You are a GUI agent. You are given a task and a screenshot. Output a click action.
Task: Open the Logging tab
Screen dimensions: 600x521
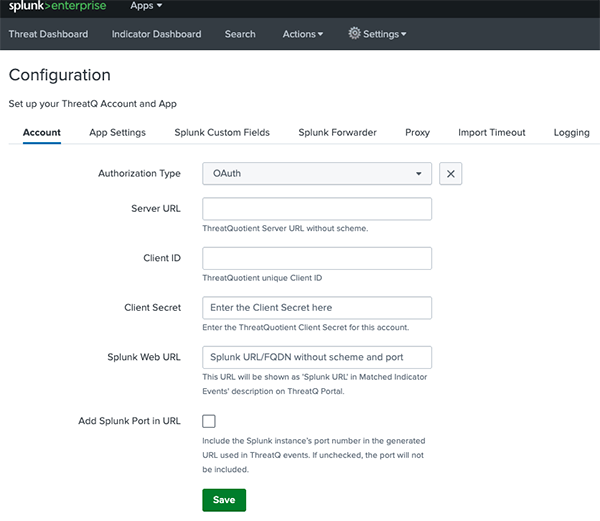tap(571, 132)
